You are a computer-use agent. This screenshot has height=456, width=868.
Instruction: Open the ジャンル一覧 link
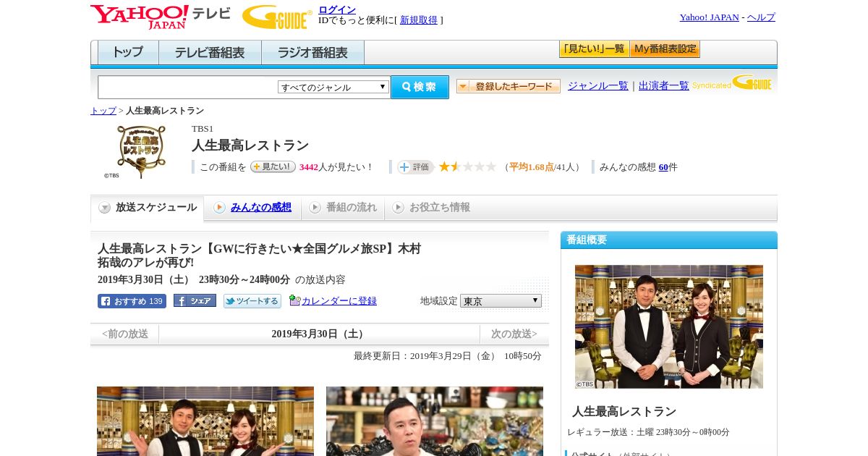tap(597, 86)
